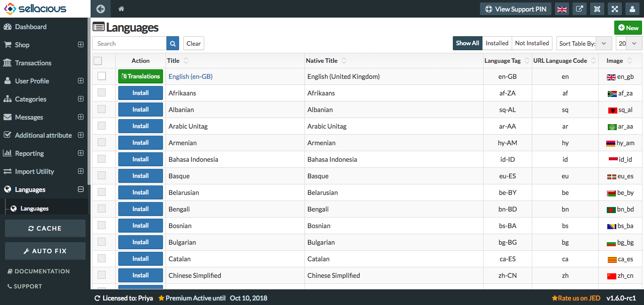Click the eu_es flag image
The height and width of the screenshot is (305, 644).
click(611, 176)
